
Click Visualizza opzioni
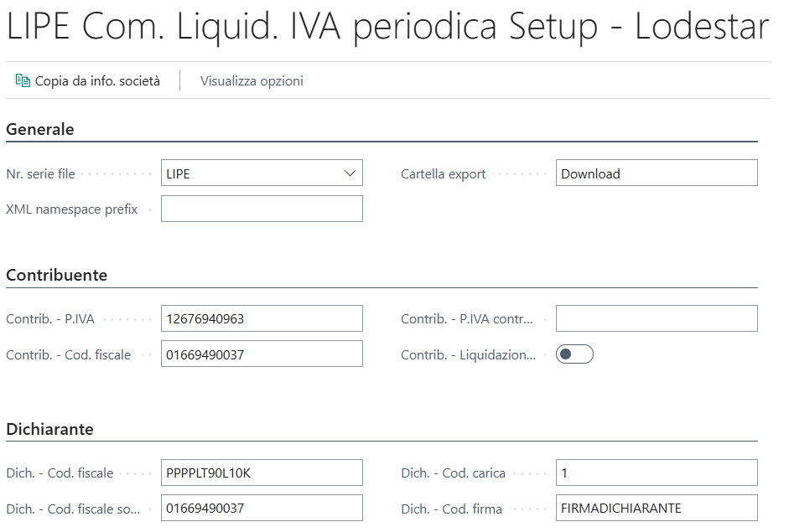251,80
